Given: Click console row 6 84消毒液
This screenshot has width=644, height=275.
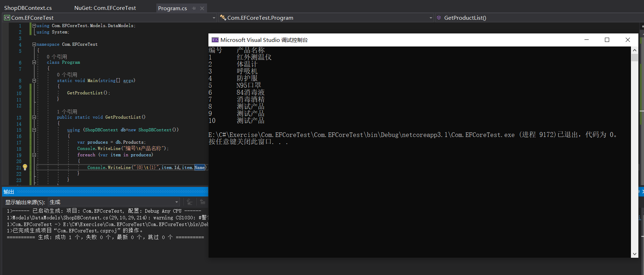Looking at the screenshot, I should (x=237, y=92).
